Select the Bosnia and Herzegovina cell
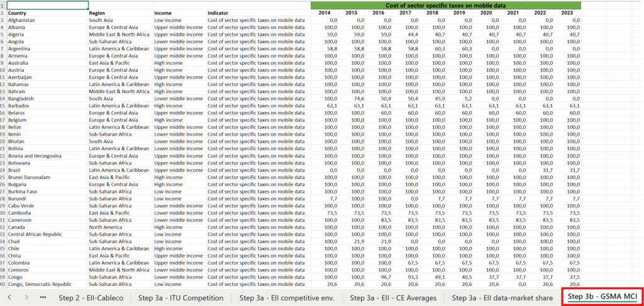This screenshot has width=644, height=306. pos(48,156)
